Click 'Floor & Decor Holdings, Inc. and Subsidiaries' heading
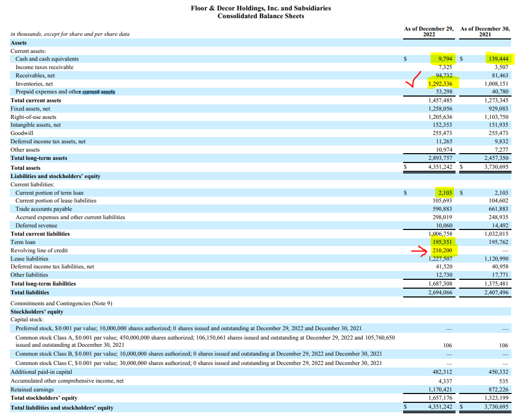 (260, 8)
